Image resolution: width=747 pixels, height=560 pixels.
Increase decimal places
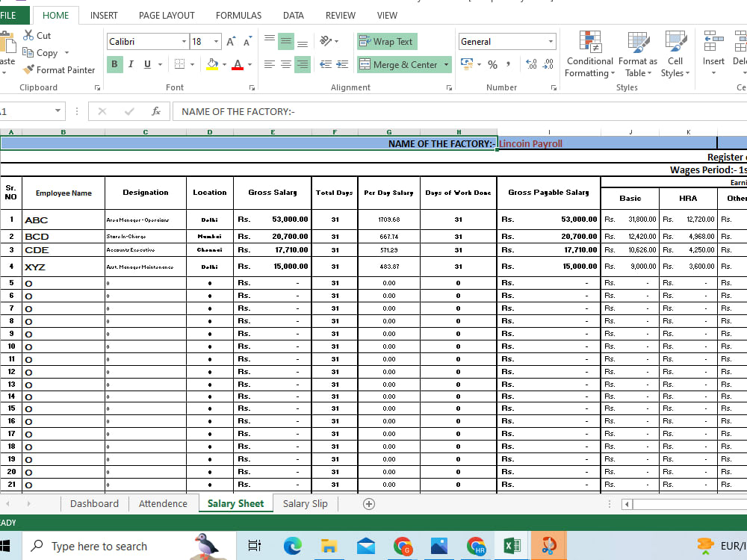(x=531, y=64)
